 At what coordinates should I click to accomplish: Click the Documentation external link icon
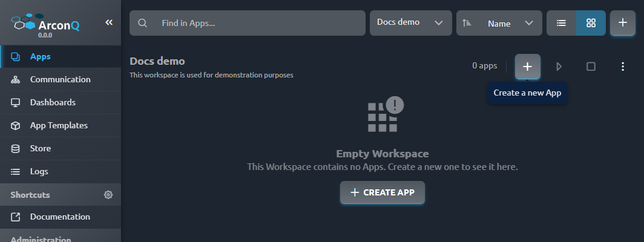[15, 217]
